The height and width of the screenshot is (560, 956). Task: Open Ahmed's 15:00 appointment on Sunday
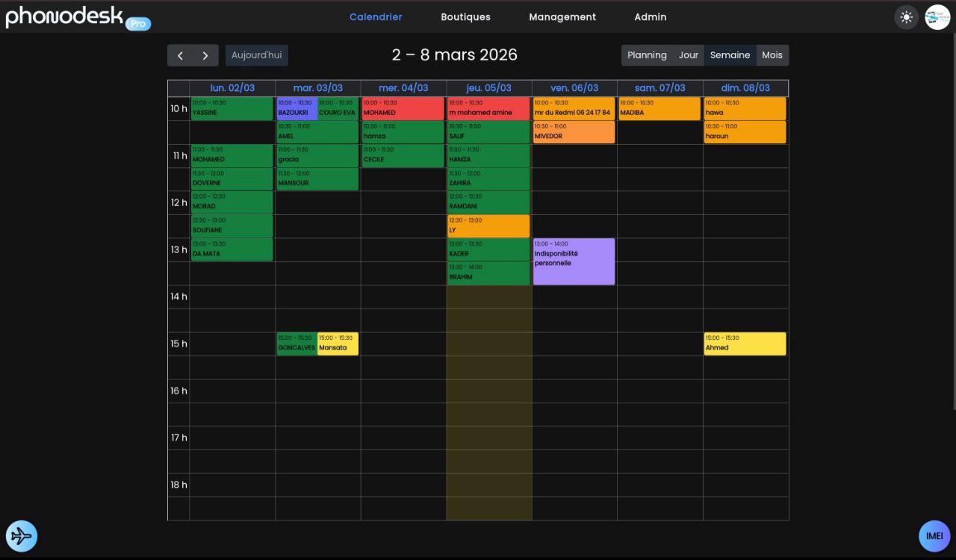pyautogui.click(x=745, y=343)
